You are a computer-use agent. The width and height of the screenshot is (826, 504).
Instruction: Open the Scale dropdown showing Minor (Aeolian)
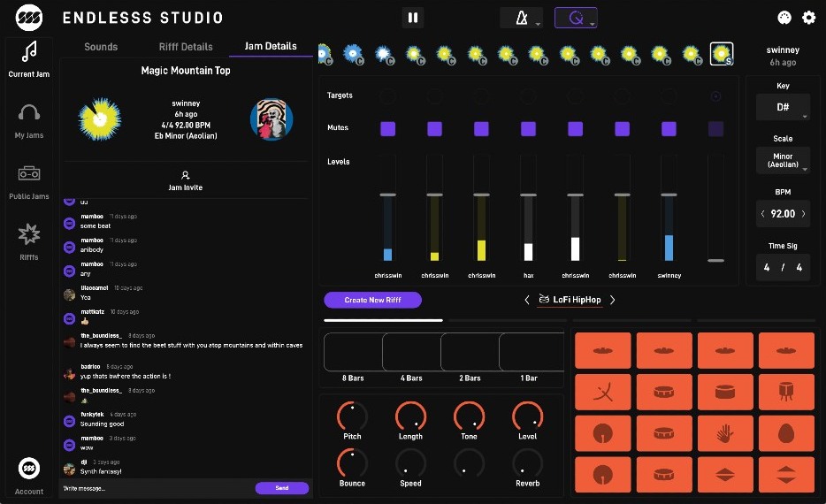click(783, 160)
